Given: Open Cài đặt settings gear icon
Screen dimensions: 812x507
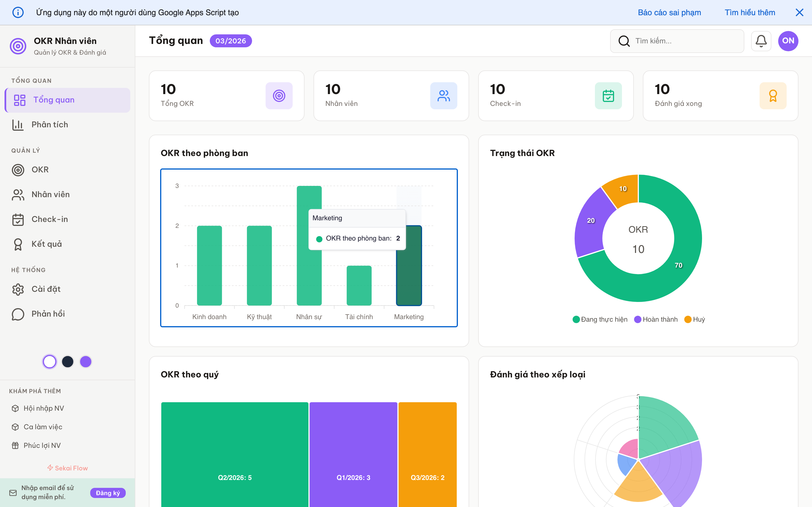Looking at the screenshot, I should 18,289.
